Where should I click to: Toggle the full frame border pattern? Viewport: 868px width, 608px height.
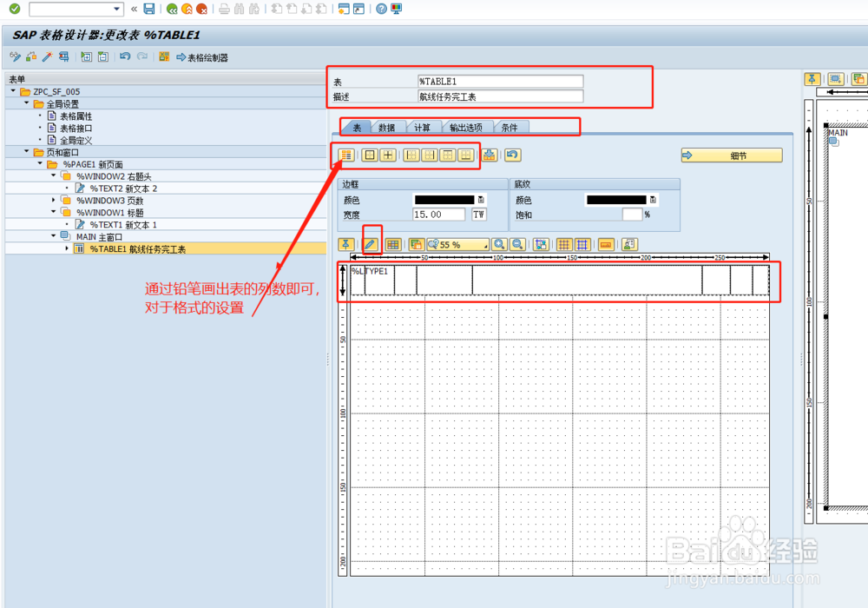(388, 155)
